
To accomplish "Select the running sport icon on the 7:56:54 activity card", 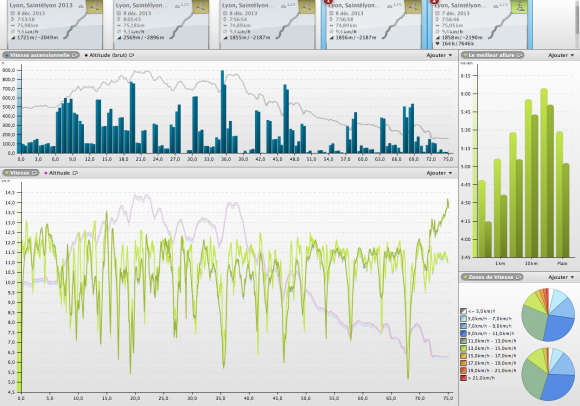I will [x=307, y=6].
